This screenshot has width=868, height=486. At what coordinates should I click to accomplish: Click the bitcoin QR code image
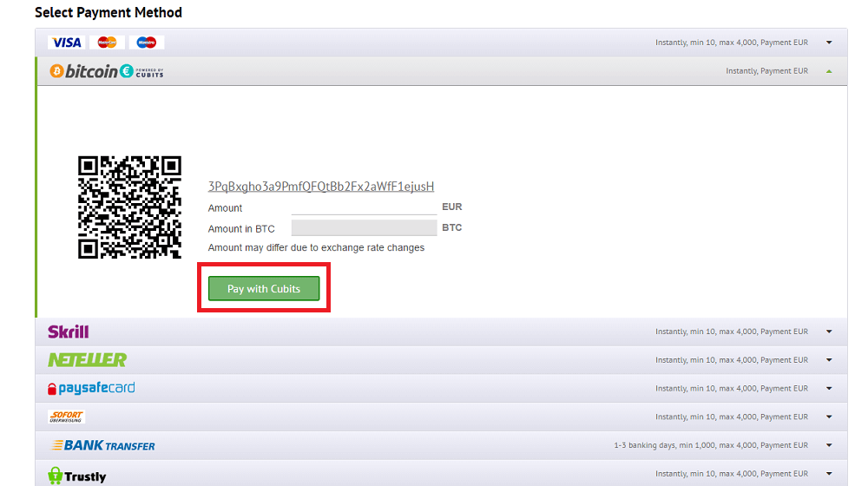[129, 207]
